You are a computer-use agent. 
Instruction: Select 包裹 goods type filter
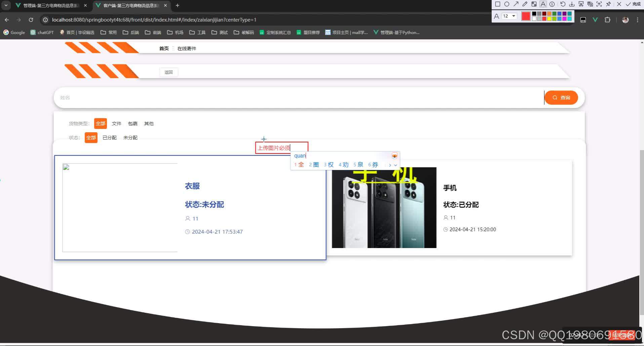click(x=132, y=124)
